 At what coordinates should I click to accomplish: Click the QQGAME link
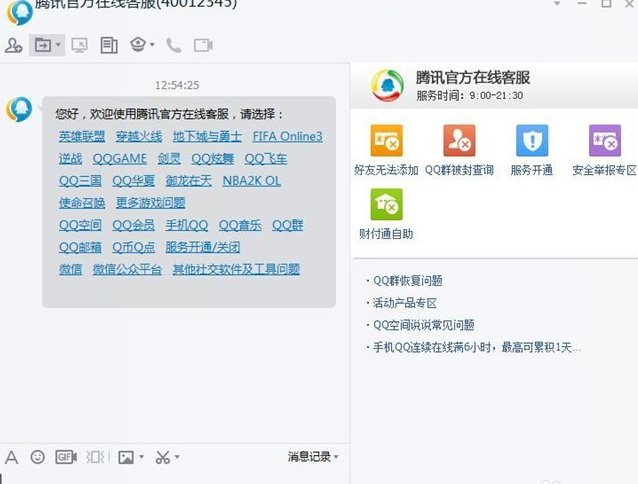coord(120,158)
